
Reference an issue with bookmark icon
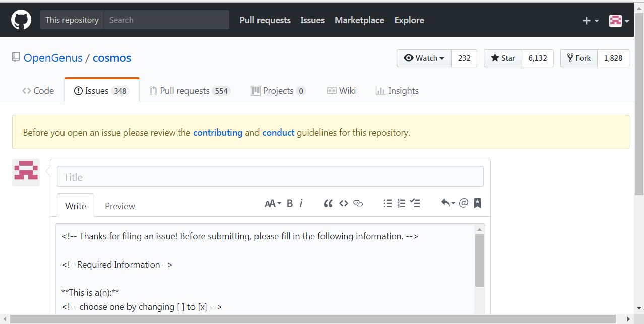pyautogui.click(x=477, y=203)
